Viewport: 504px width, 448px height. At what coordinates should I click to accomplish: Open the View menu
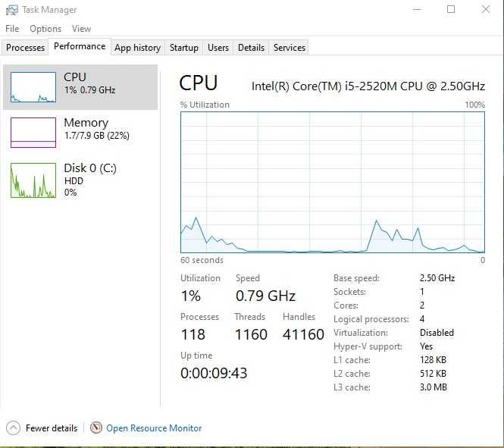point(81,29)
